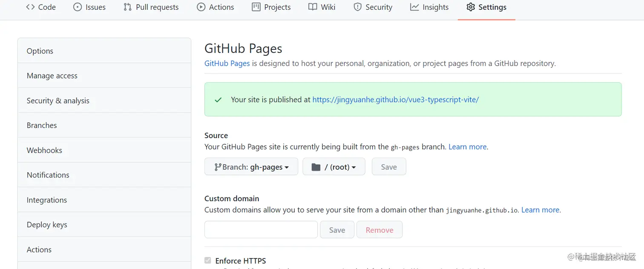Click the custom domain text field
Screen dimensions: 644x269
[x=261, y=230]
